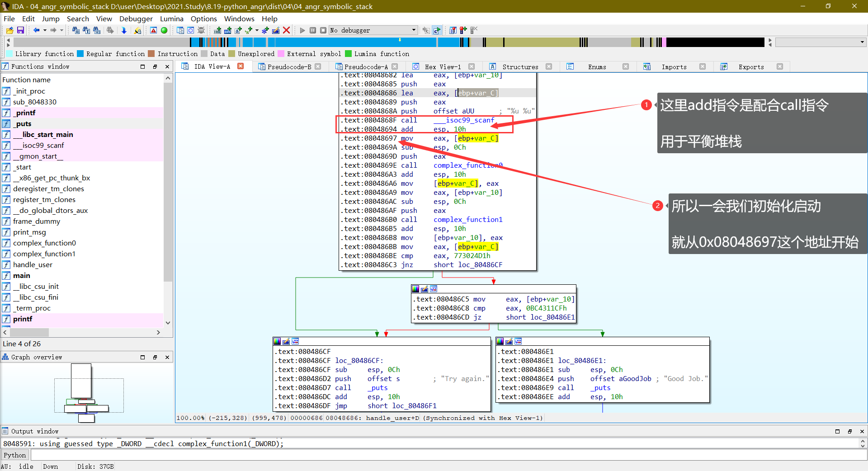Click the edit-name icon of the 080486C5 node
868x471 pixels.
pyautogui.click(x=425, y=289)
